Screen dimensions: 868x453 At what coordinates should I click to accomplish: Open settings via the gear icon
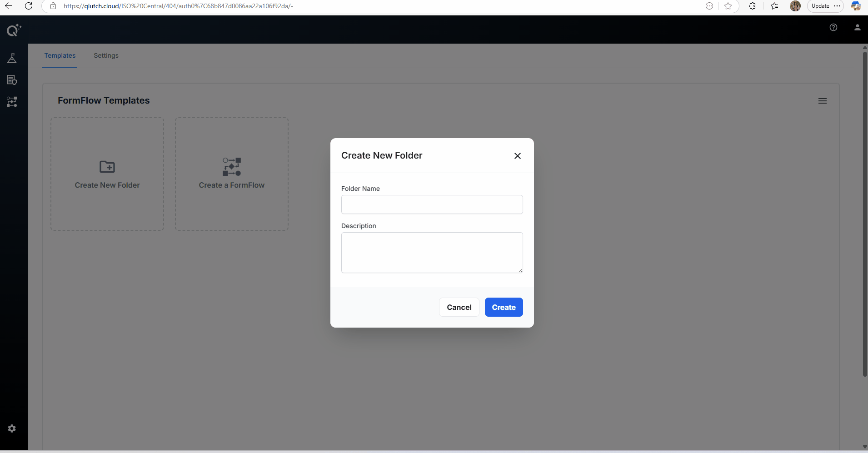point(12,428)
